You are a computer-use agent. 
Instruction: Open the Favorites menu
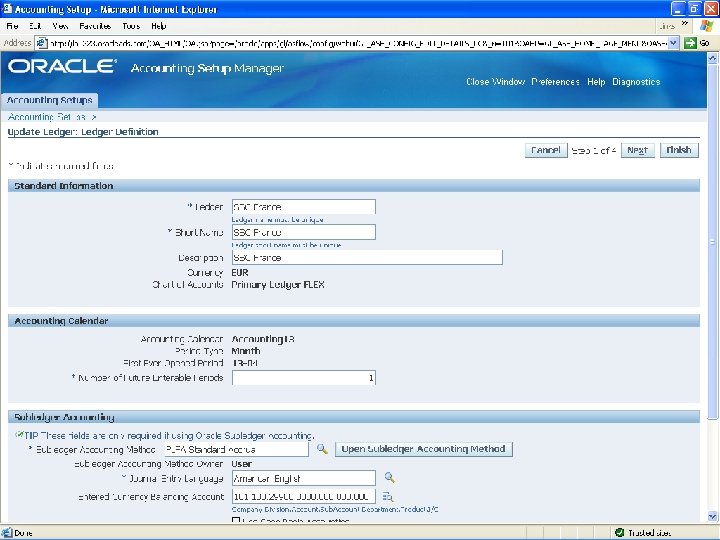[x=95, y=26]
